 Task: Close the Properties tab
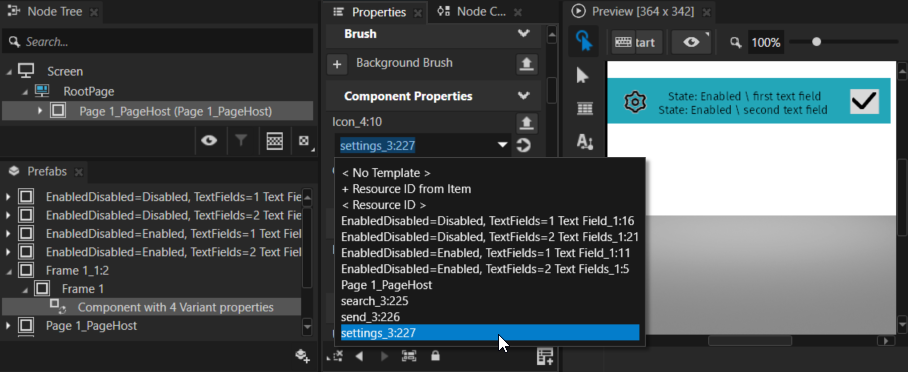coord(418,13)
